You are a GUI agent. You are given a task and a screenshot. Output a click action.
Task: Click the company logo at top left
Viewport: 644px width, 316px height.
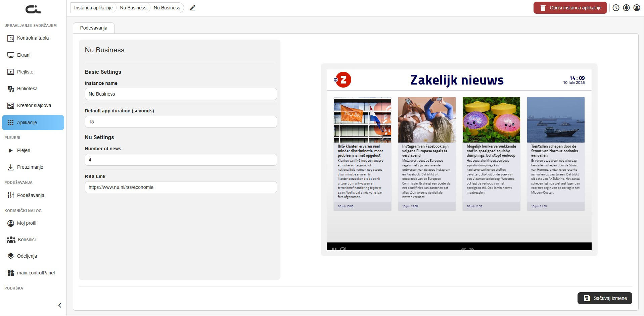point(33,9)
